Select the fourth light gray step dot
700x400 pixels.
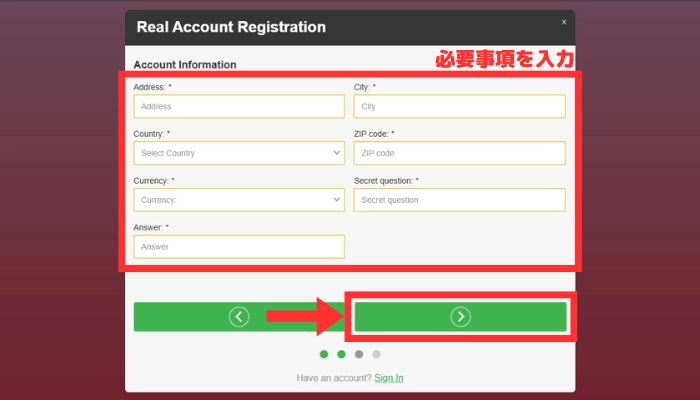pos(376,354)
